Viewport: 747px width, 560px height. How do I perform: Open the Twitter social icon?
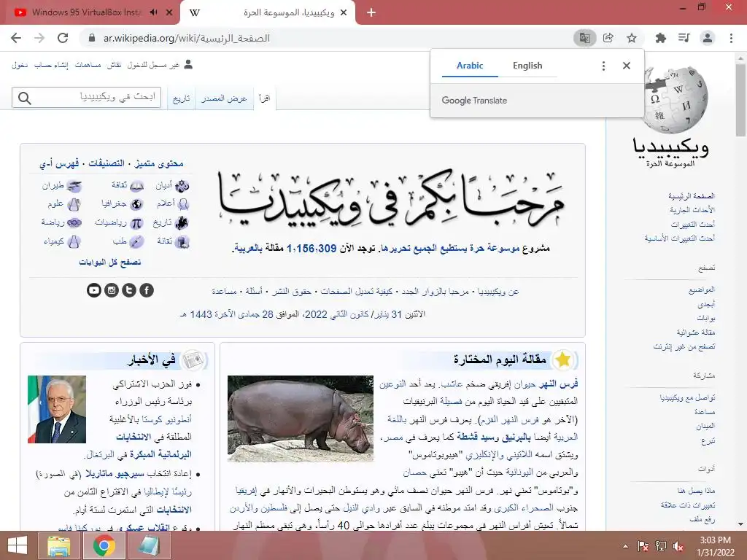pos(129,290)
